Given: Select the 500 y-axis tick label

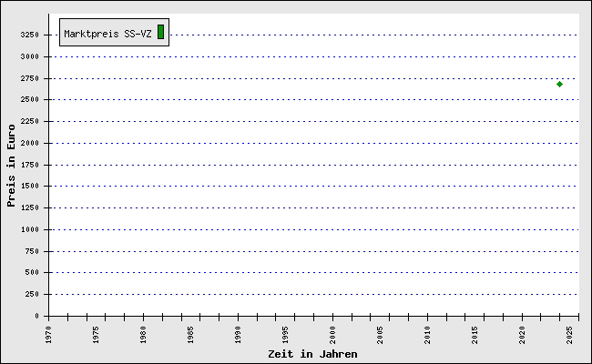Looking at the screenshot, I should 31,273.
